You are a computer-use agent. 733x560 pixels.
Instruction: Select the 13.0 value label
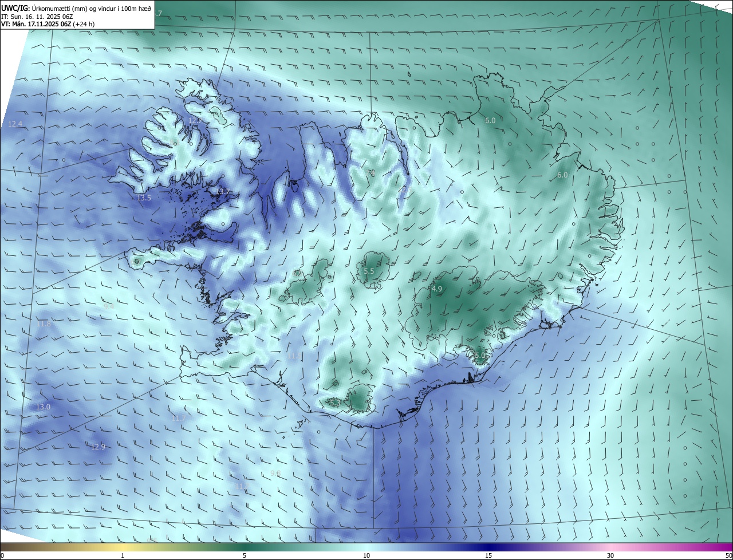(43, 407)
